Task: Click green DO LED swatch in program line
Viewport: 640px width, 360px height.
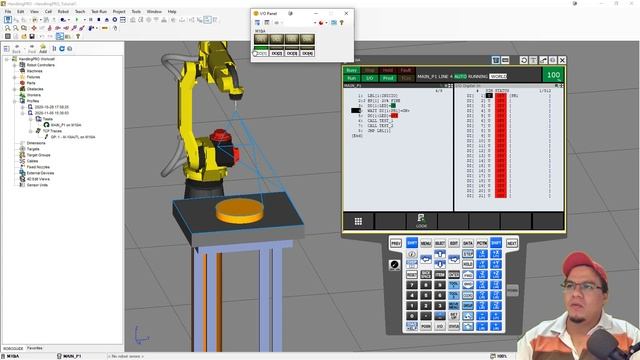Action: click(x=393, y=106)
